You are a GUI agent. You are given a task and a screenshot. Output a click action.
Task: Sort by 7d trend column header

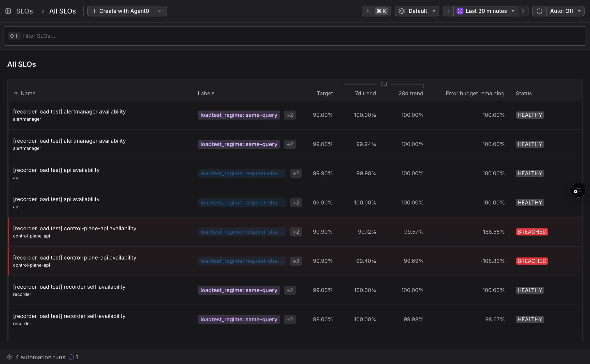[365, 93]
